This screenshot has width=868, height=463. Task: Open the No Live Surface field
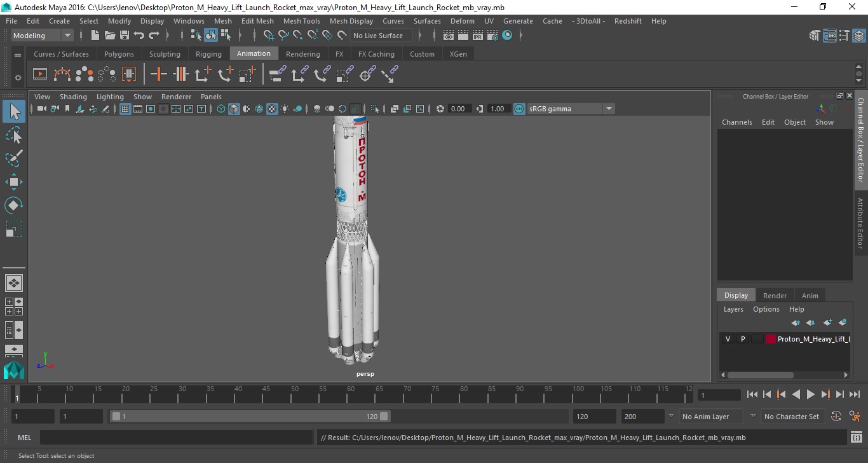(x=381, y=36)
